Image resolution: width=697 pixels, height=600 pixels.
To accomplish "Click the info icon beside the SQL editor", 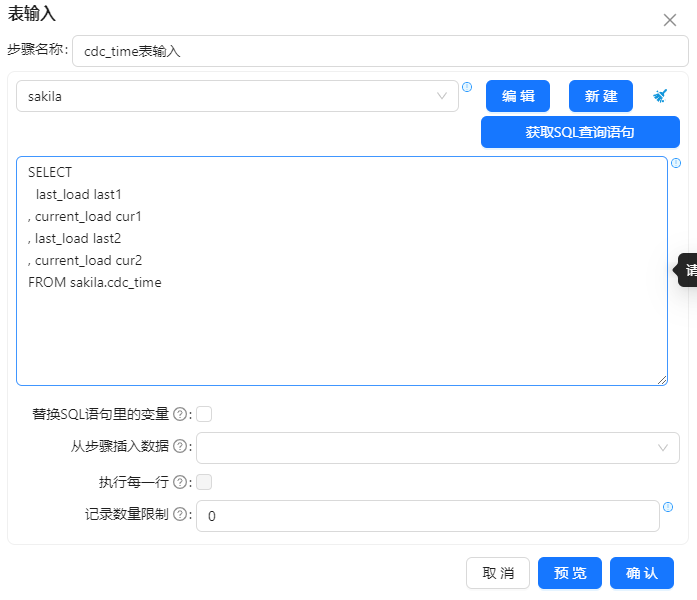I will coord(676,163).
